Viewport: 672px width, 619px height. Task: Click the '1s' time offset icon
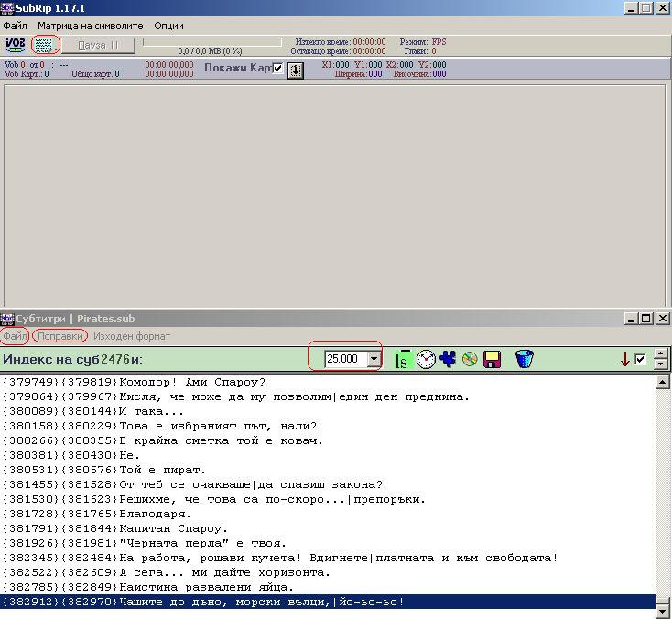(401, 359)
